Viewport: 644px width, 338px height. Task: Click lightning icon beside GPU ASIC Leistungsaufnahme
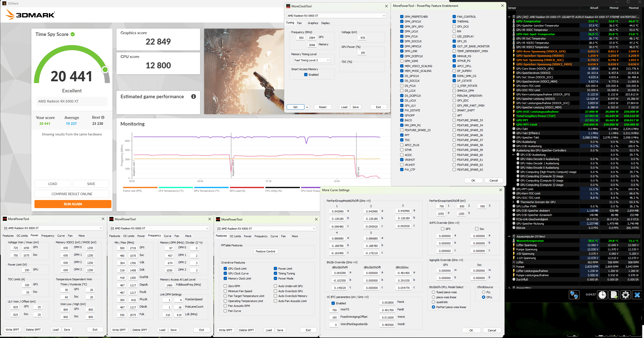514,112
